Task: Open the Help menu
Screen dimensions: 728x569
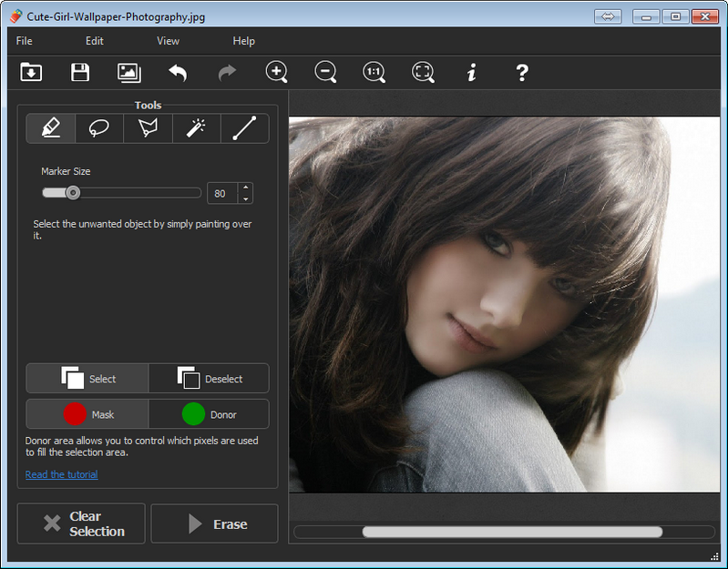Action: 244,41
